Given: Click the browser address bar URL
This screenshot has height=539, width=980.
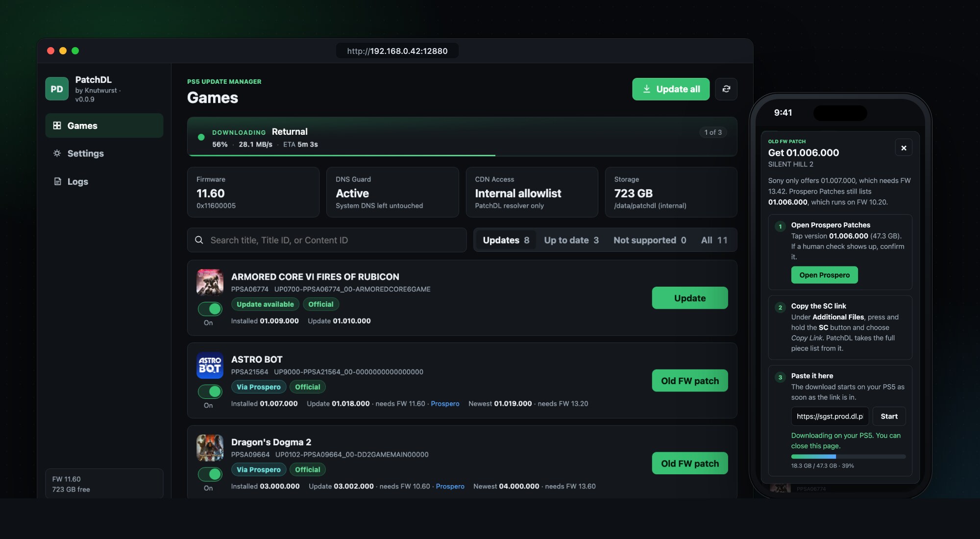Looking at the screenshot, I should tap(397, 51).
